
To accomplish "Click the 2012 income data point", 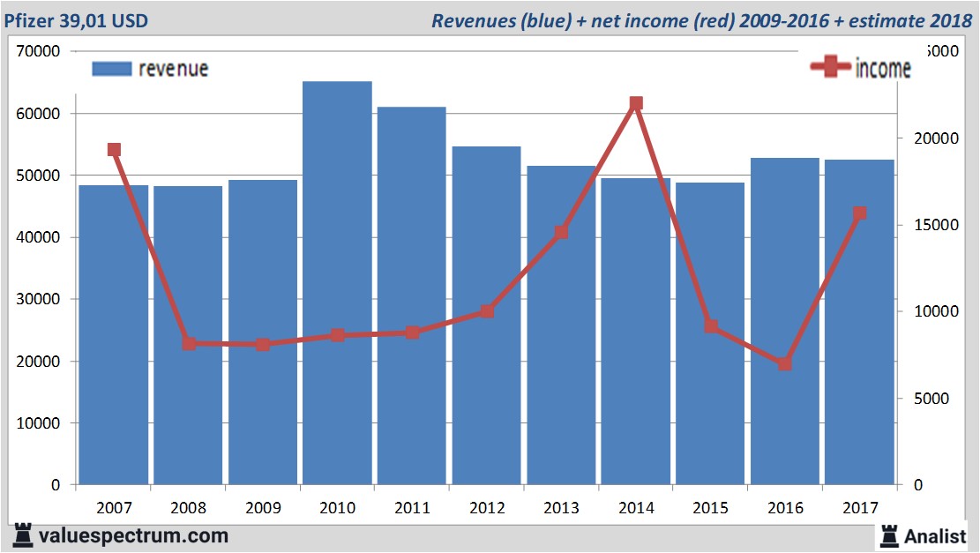I will pyautogui.click(x=487, y=311).
